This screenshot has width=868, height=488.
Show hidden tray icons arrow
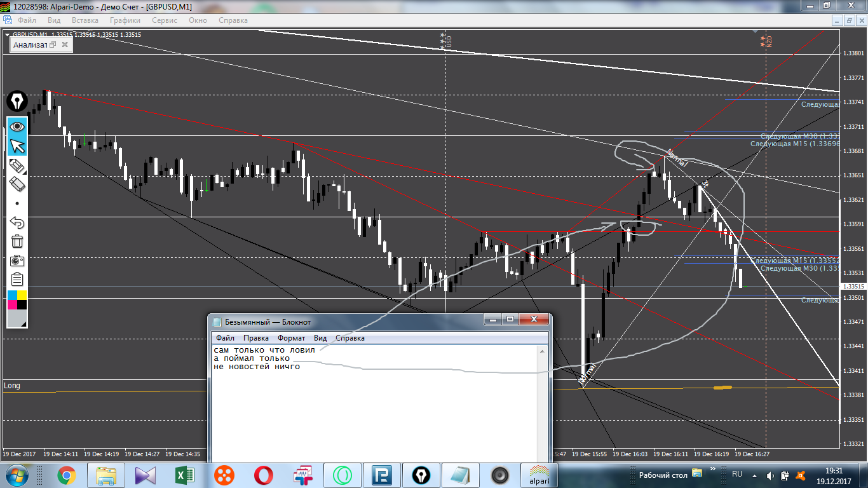point(754,475)
